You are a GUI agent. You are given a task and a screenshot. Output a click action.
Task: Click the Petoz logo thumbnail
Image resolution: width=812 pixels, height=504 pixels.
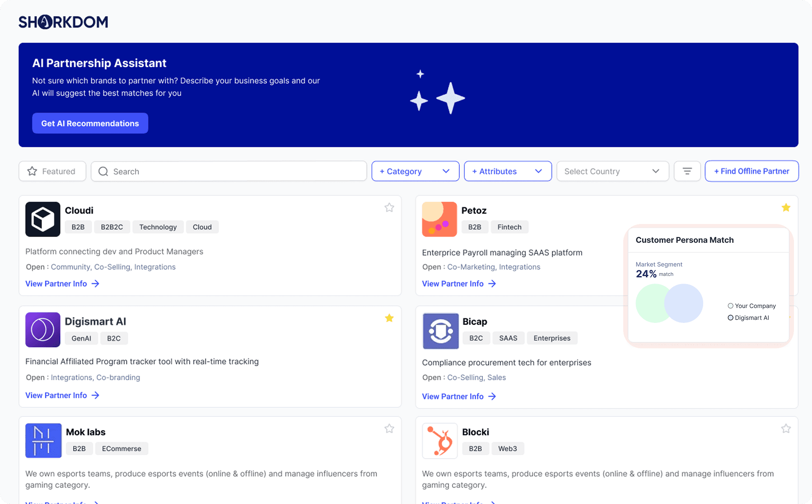(x=439, y=219)
